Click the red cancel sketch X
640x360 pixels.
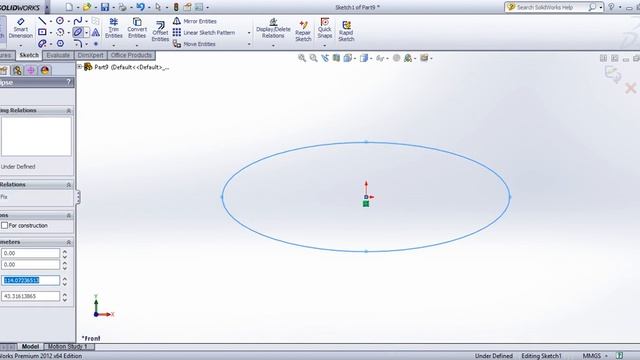coord(631,88)
